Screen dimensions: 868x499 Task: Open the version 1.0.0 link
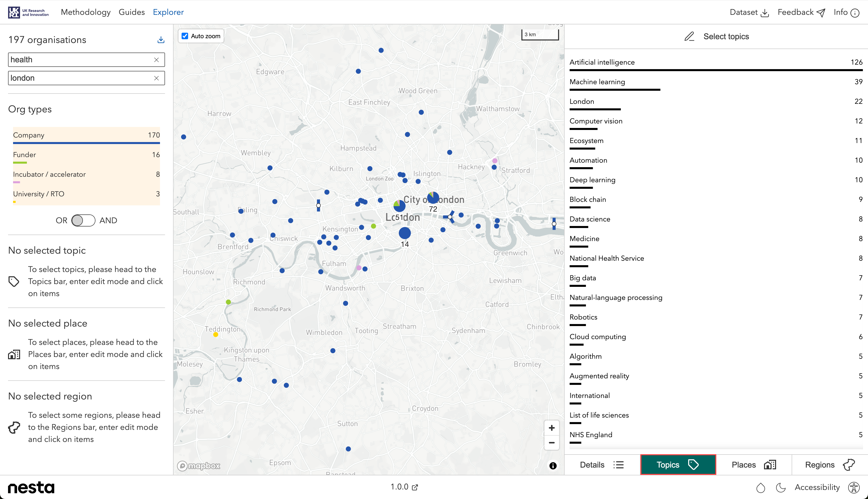404,487
